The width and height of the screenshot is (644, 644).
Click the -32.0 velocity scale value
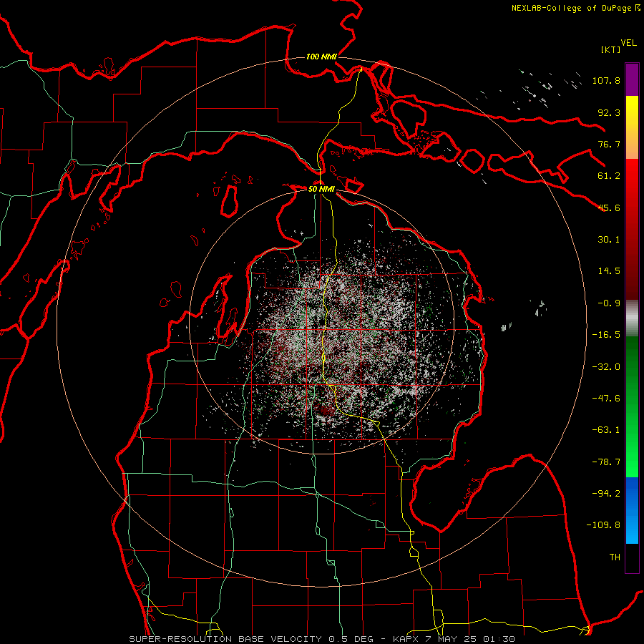(x=606, y=367)
